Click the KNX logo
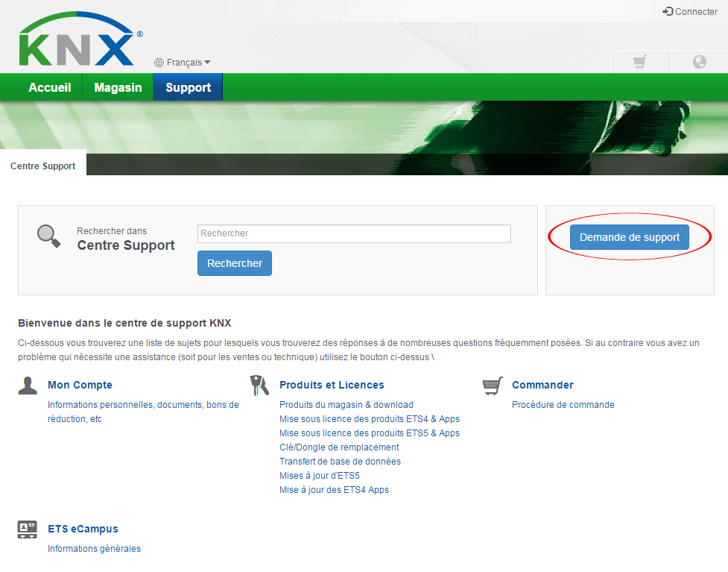The height and width of the screenshot is (572, 728). (80, 39)
